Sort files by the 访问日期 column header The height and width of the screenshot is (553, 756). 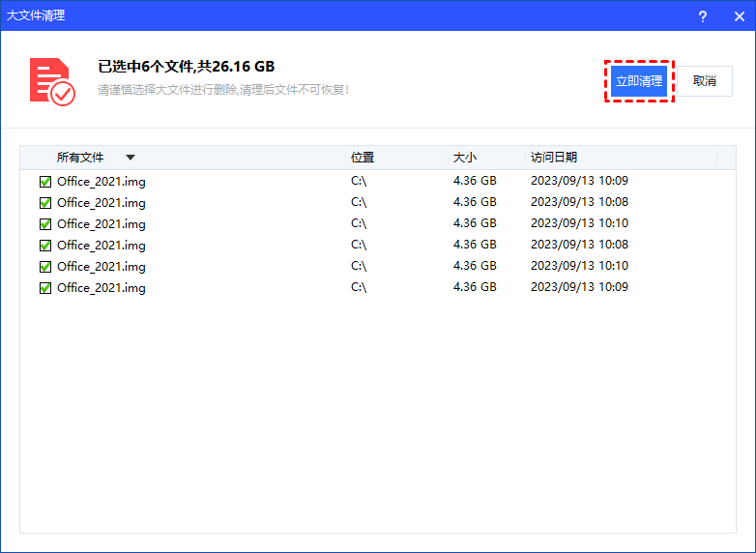[x=554, y=158]
